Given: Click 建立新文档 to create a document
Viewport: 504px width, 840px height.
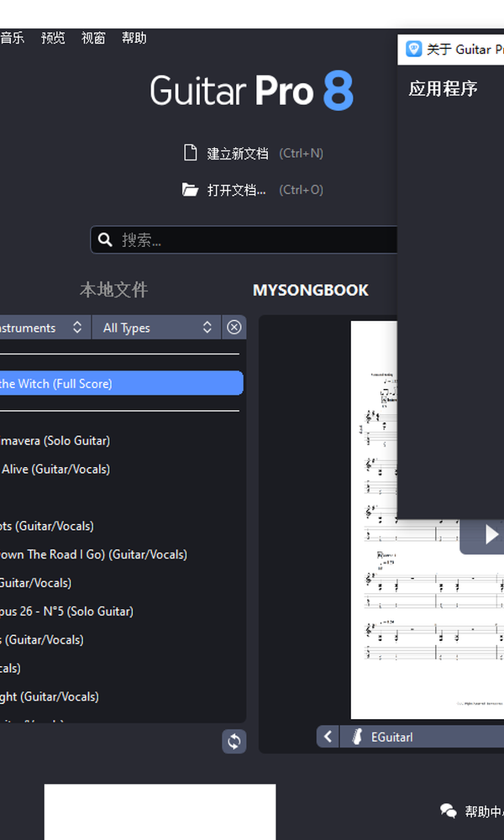Looking at the screenshot, I should (237, 154).
